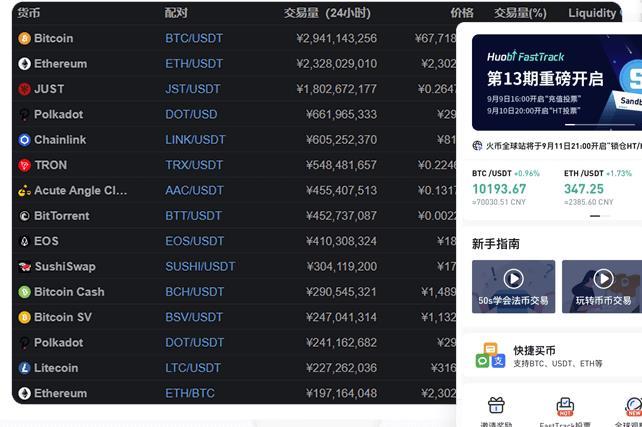Image resolution: width=642 pixels, height=427 pixels.
Task: Sort by 交易量 (24小时) column header
Action: tap(328, 13)
